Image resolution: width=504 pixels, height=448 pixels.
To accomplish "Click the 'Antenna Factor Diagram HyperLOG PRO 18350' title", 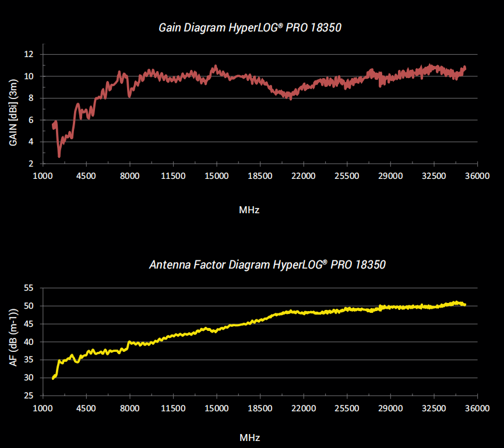I will 267,265.
